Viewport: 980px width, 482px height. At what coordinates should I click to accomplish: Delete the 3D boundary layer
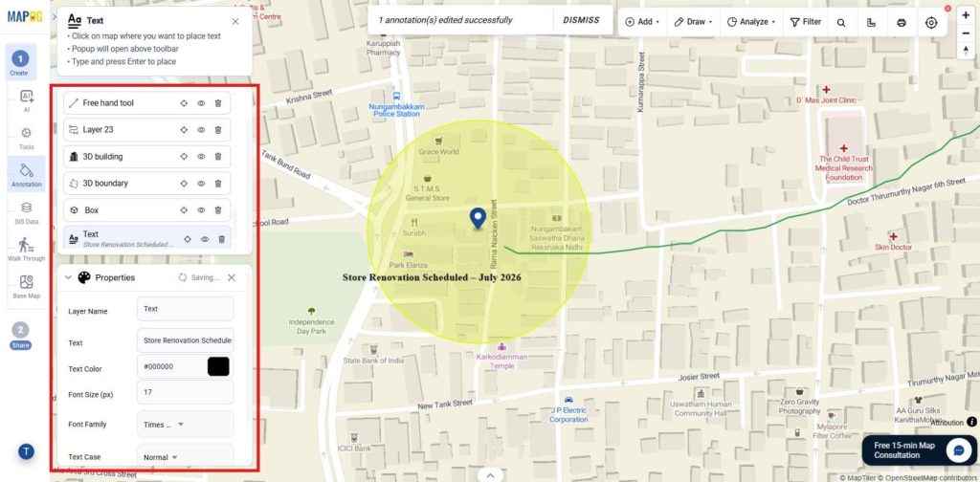(218, 184)
